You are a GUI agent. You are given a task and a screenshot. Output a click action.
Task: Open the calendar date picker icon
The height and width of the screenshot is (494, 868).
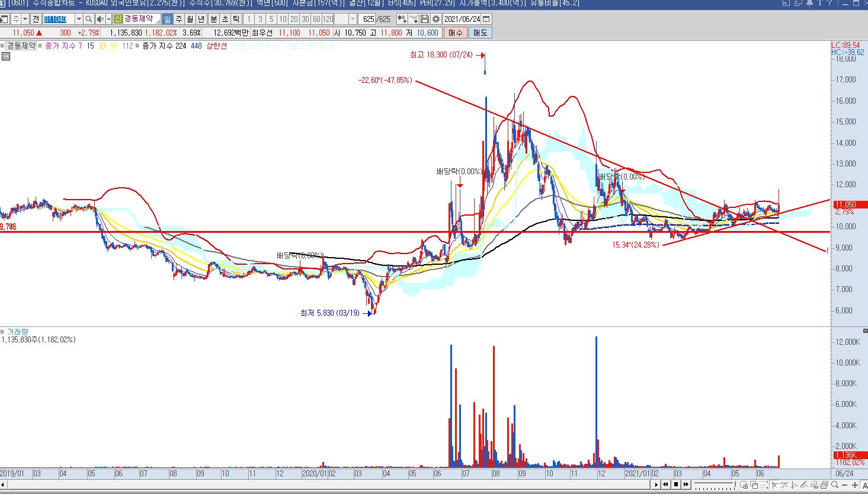point(486,19)
